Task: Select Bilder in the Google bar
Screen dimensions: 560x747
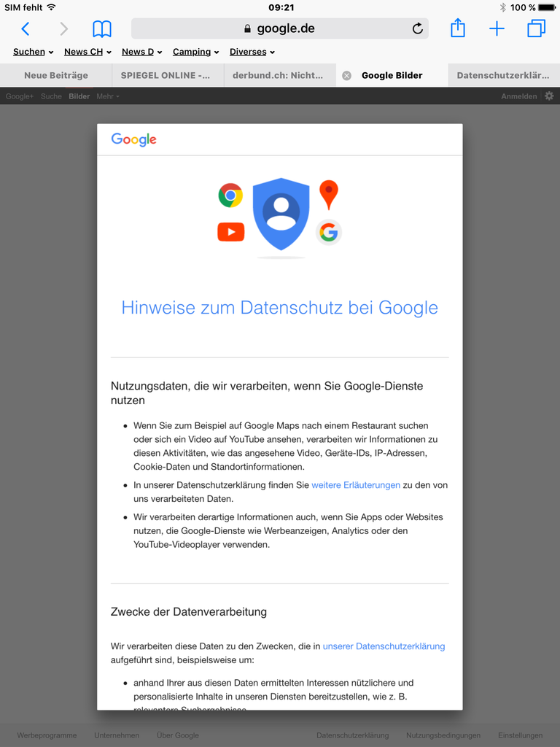Action: (x=79, y=96)
